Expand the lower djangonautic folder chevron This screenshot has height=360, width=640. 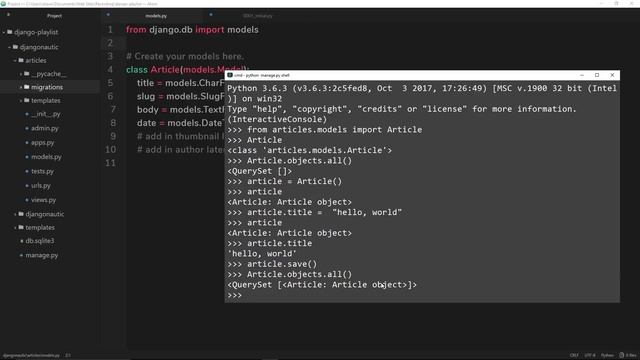coord(16,214)
